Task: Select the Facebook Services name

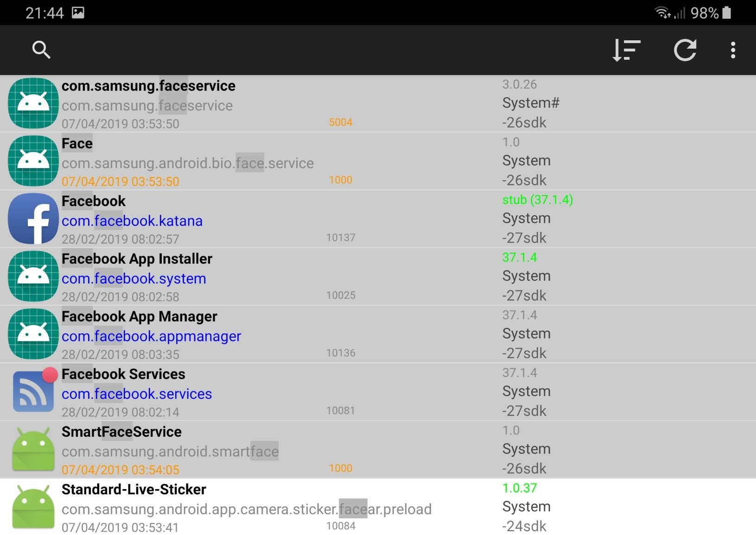Action: click(x=123, y=374)
